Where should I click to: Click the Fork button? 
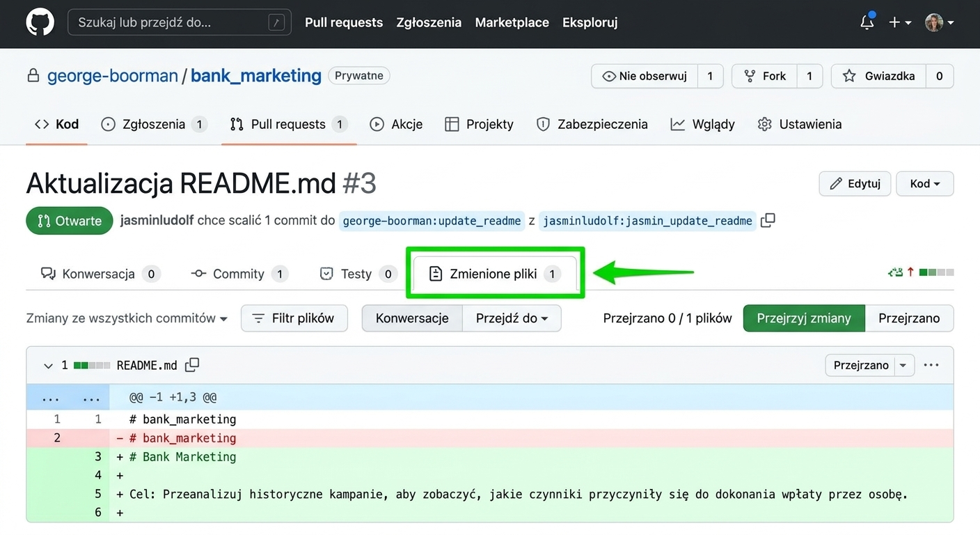[764, 76]
